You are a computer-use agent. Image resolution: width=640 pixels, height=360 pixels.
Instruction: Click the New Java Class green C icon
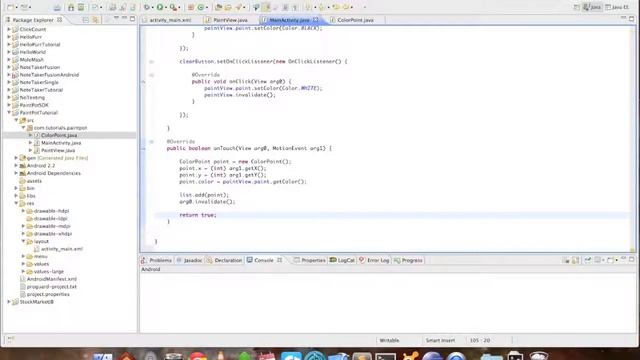201,7
